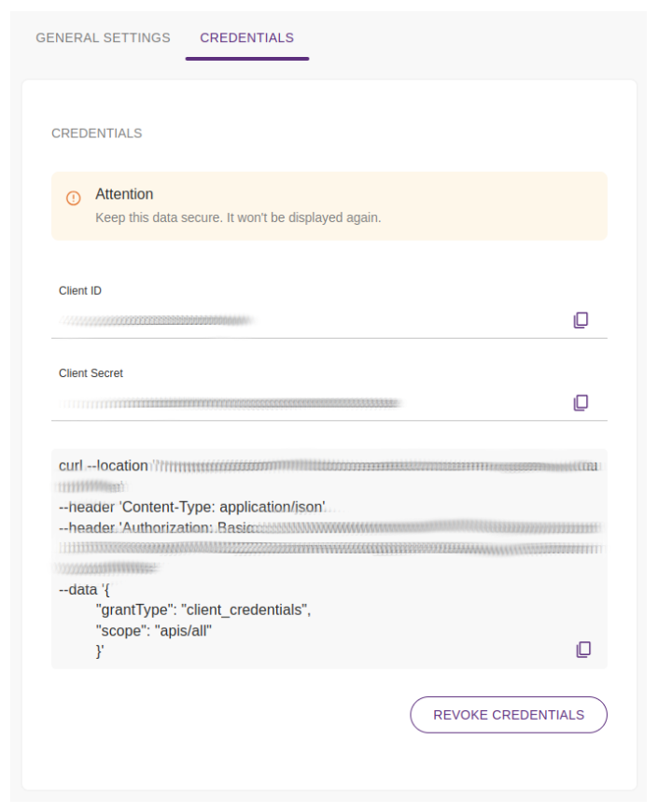The image size is (658, 812).
Task: Click the Revoke Credentials button
Action: click(x=508, y=714)
